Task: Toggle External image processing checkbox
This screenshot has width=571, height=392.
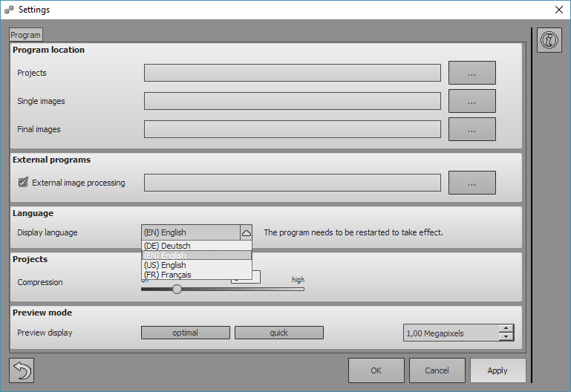Action: pos(23,182)
